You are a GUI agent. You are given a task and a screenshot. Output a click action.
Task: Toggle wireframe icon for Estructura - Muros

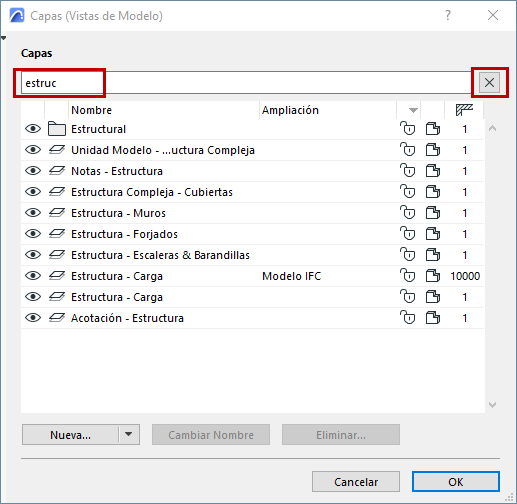[433, 213]
